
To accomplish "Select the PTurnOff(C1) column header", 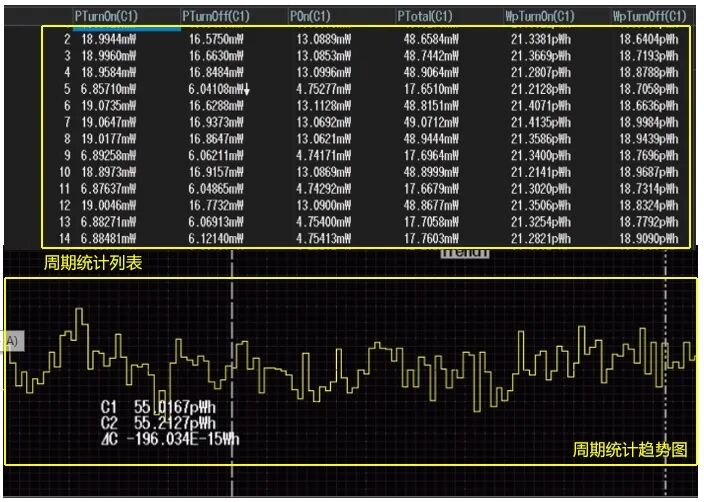I will pos(216,17).
